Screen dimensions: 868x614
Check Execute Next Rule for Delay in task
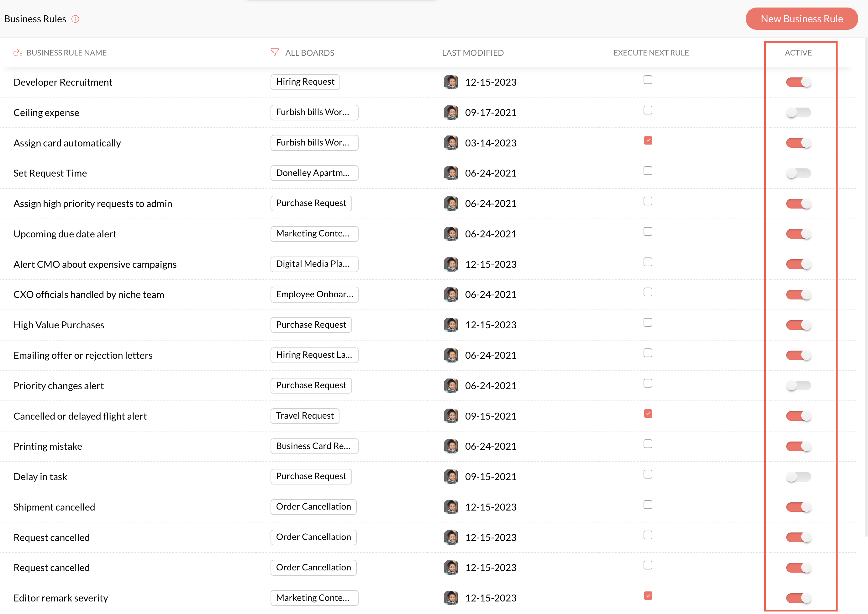[x=648, y=474]
